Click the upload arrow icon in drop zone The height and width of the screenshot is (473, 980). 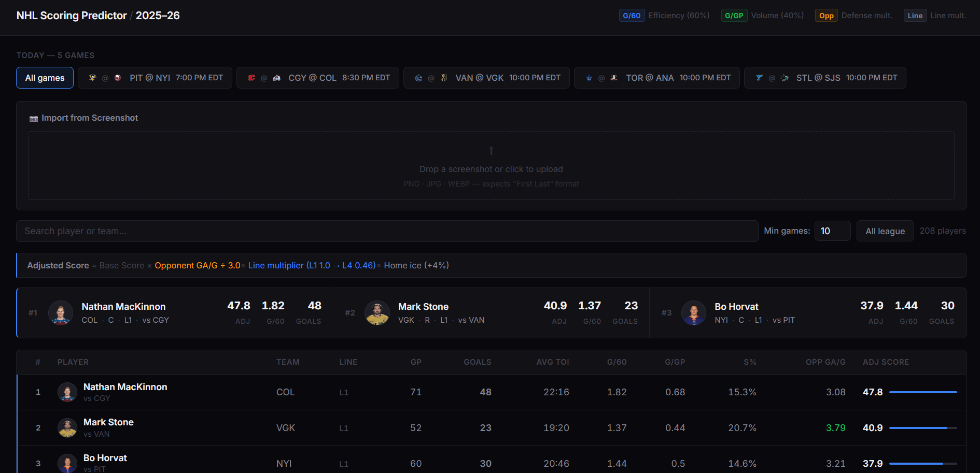tap(491, 151)
